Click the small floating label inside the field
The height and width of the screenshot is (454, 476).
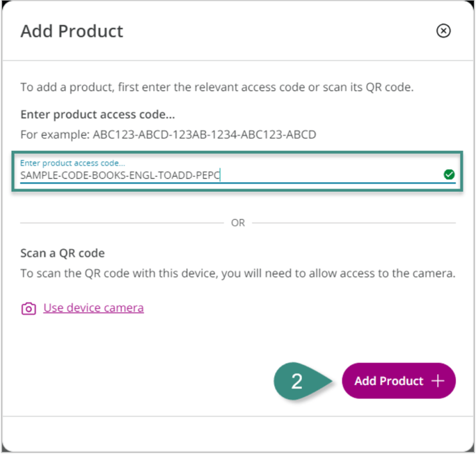click(x=72, y=163)
